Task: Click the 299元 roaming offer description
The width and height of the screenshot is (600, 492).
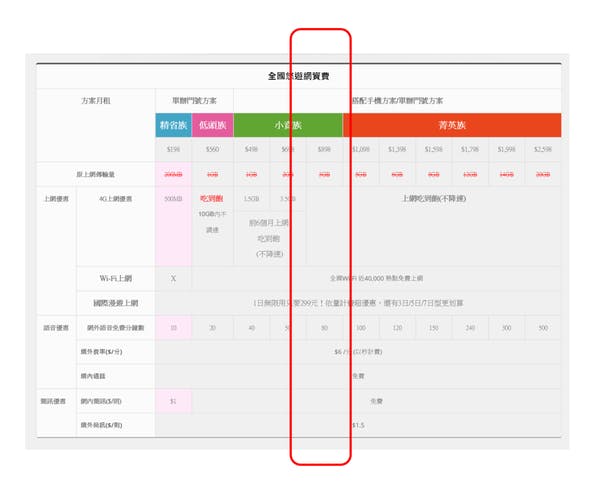Action: click(358, 303)
